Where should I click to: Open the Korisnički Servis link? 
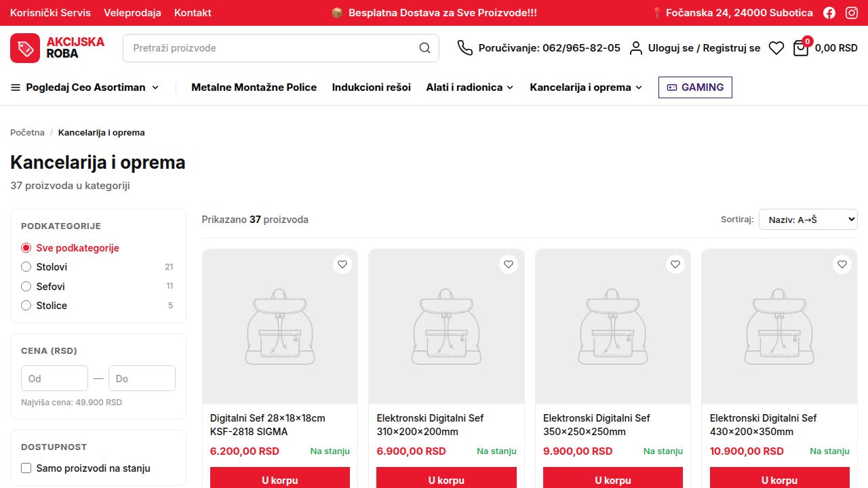[x=51, y=13]
